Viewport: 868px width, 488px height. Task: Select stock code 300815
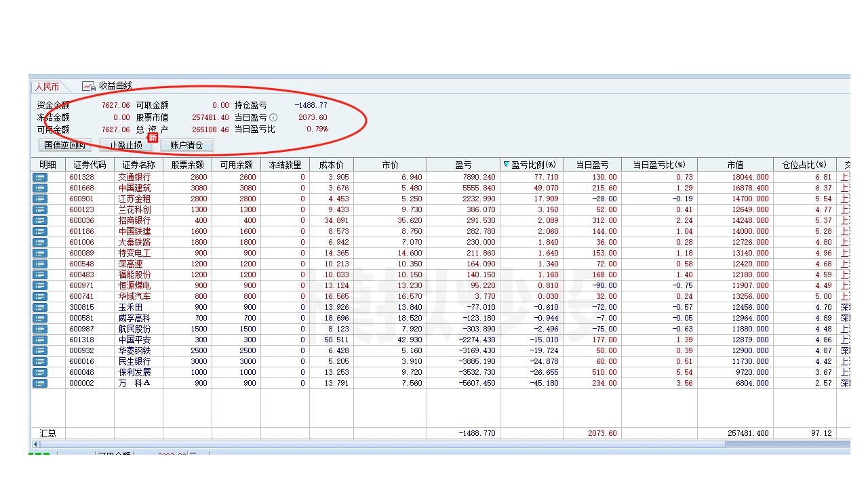pos(82,307)
